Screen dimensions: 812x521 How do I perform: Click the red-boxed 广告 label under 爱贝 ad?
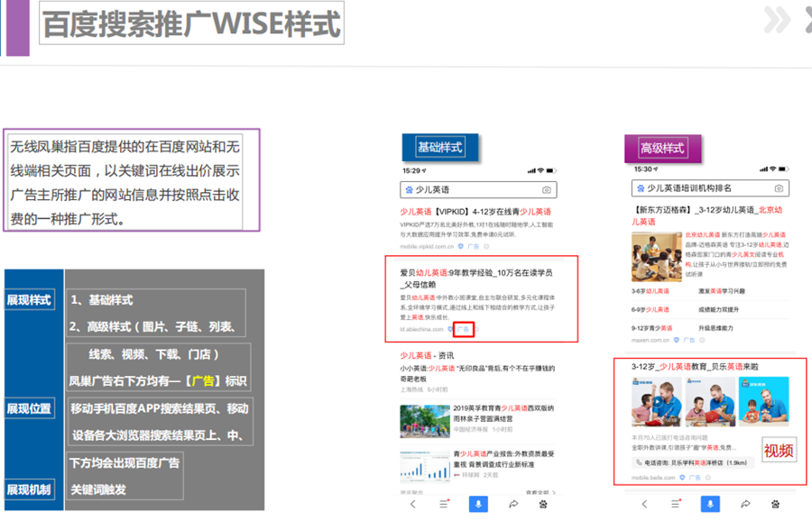(463, 330)
